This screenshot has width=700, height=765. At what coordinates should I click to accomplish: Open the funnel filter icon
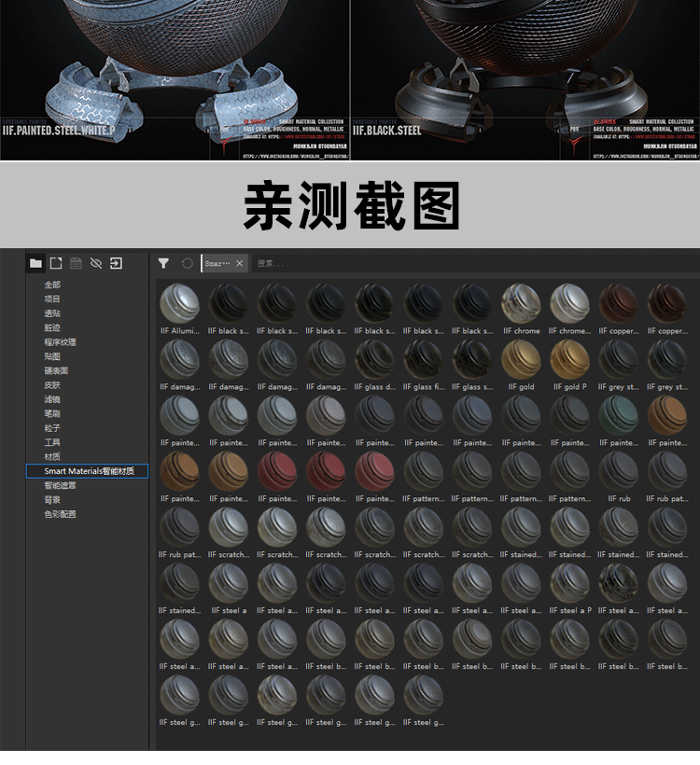pos(163,263)
